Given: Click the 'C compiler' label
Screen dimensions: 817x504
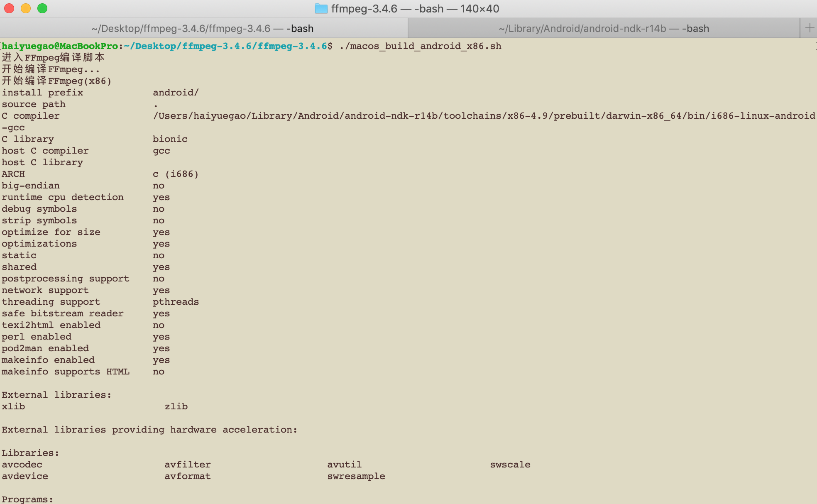Looking at the screenshot, I should point(31,116).
